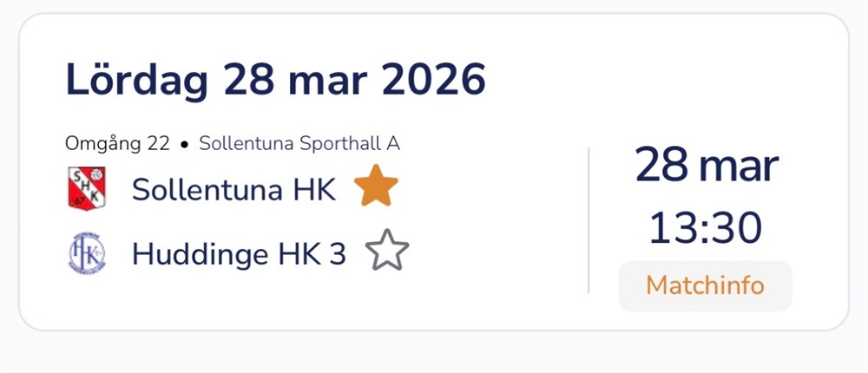Click the gray background below the match card
Image resolution: width=868 pixels, height=373 pixels.
(434, 354)
